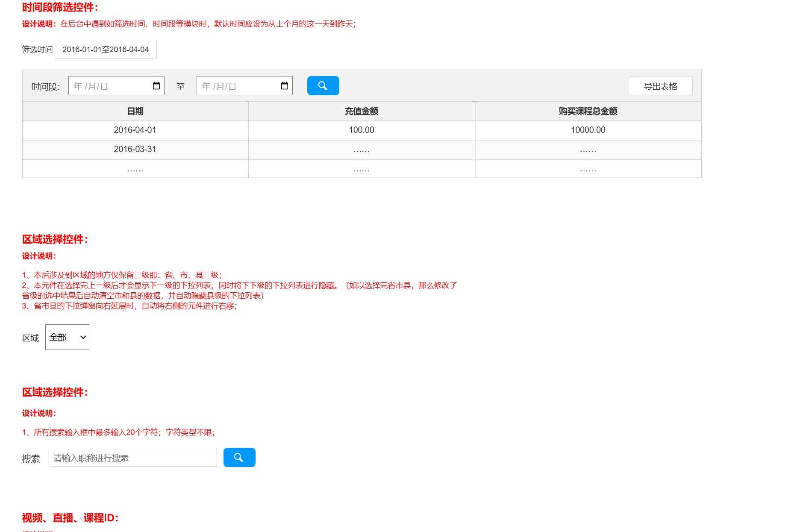Click the 时间段筛选控件 heading
809x532 pixels.
[59, 7]
